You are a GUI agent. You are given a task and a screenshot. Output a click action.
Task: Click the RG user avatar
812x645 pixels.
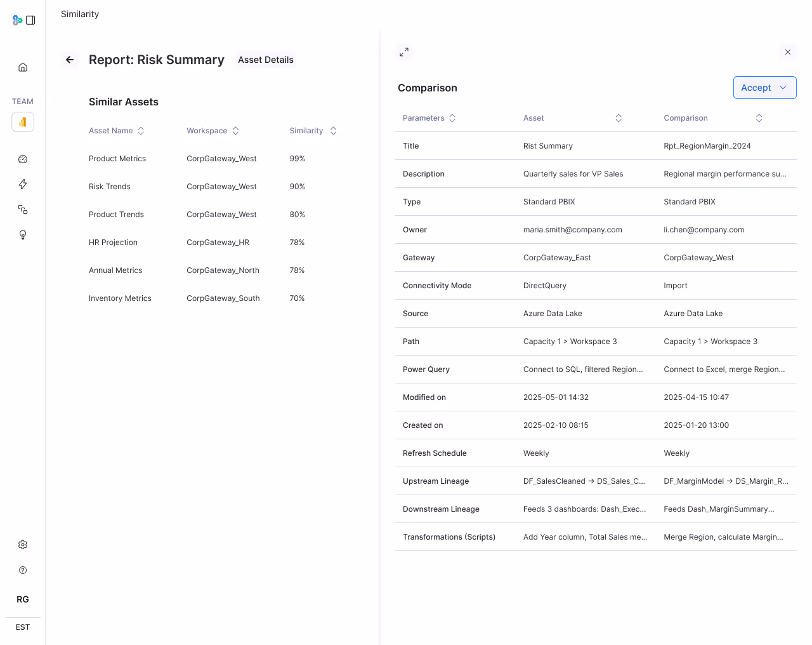(23, 599)
